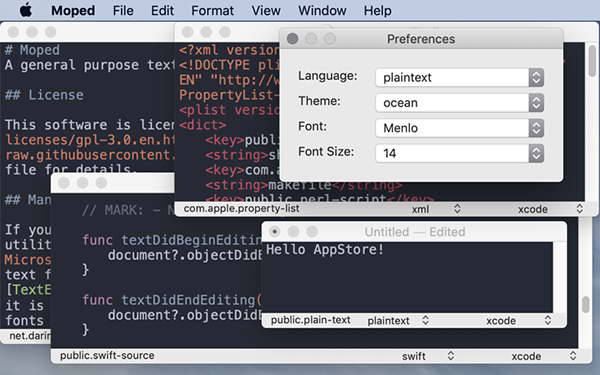Click public.plain-text label in Untitled status bar
Image resolution: width=600 pixels, height=375 pixels.
[x=310, y=320]
